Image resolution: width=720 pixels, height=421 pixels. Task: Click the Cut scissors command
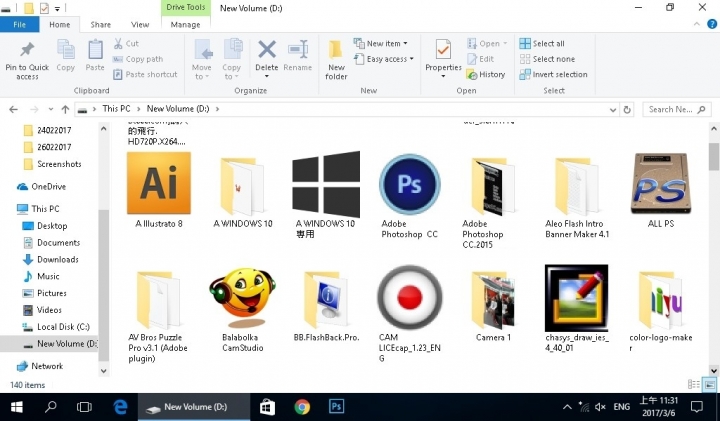[126, 44]
